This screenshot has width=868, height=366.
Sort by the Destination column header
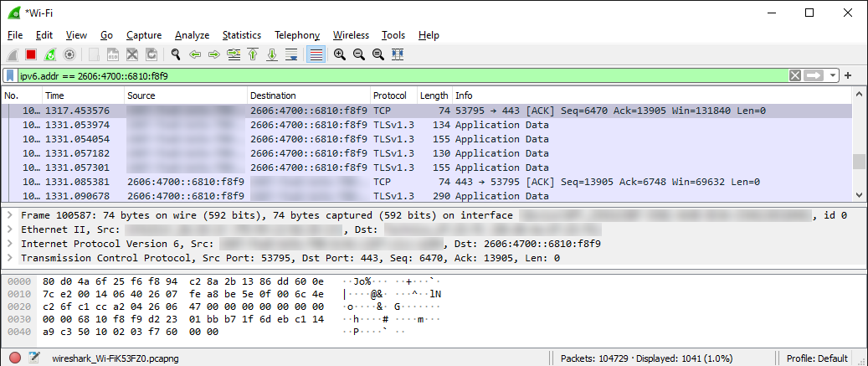coord(309,95)
